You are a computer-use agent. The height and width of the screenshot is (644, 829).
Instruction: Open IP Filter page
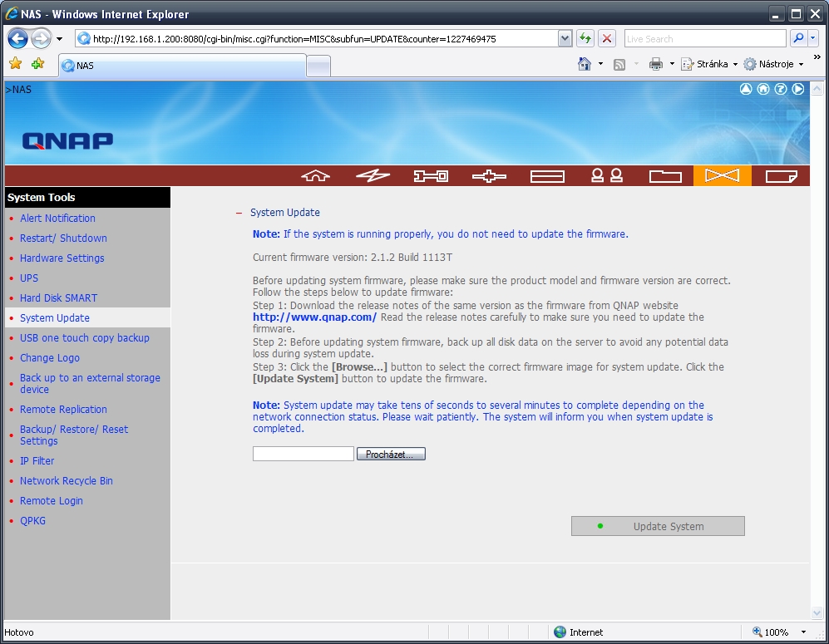pyautogui.click(x=37, y=460)
